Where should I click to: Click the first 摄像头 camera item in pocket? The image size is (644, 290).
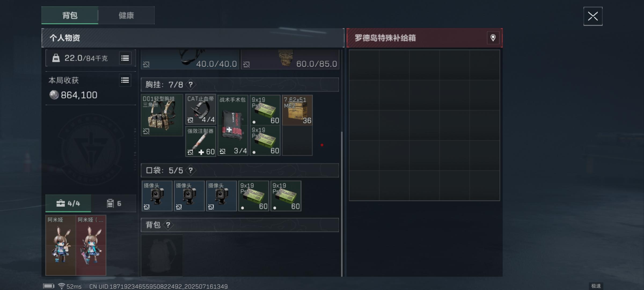(157, 196)
